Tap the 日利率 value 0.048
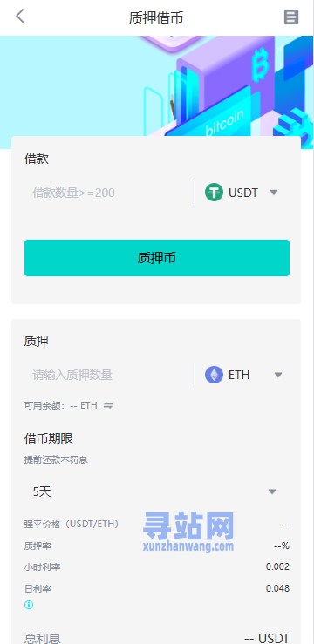314x644 pixels. pyautogui.click(x=277, y=588)
